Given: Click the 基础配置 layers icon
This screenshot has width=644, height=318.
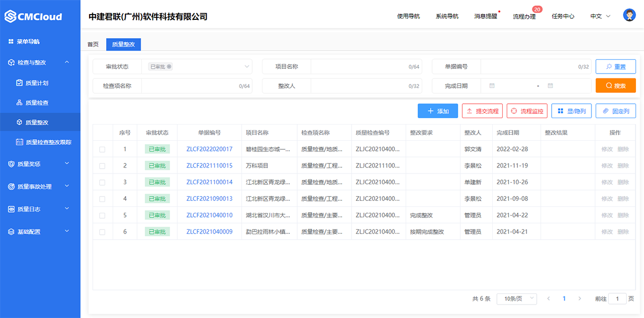Looking at the screenshot, I should point(11,232).
